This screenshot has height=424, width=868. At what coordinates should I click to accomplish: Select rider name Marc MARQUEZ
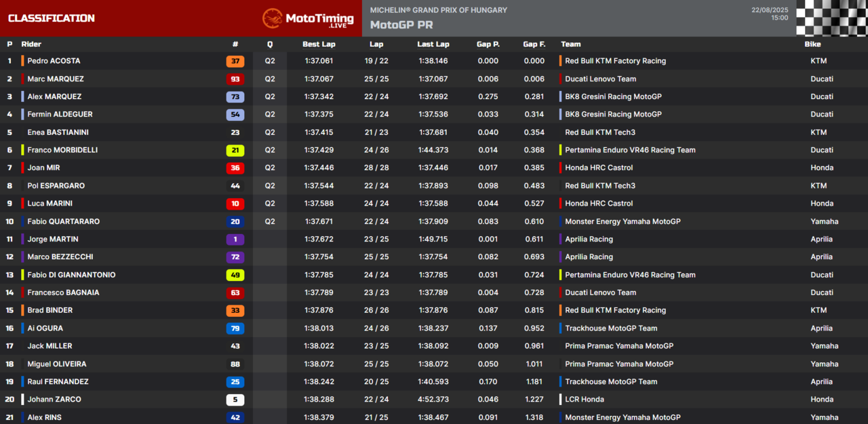(x=56, y=79)
